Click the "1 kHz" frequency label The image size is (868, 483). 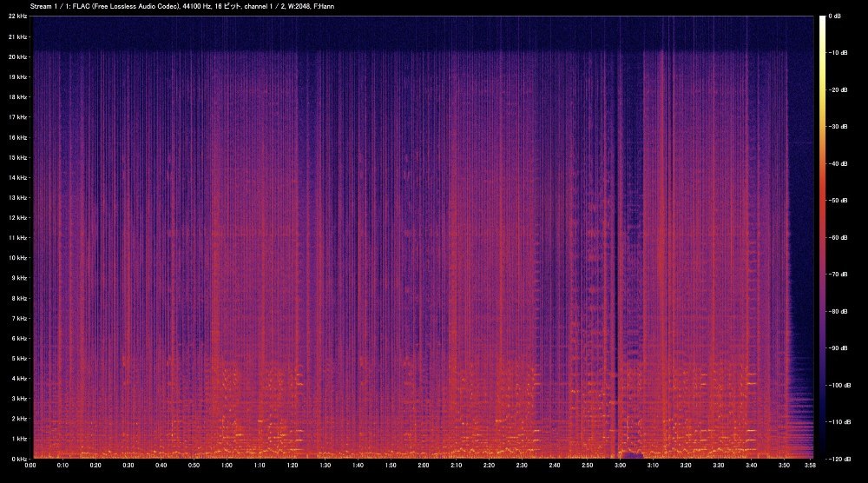point(19,439)
